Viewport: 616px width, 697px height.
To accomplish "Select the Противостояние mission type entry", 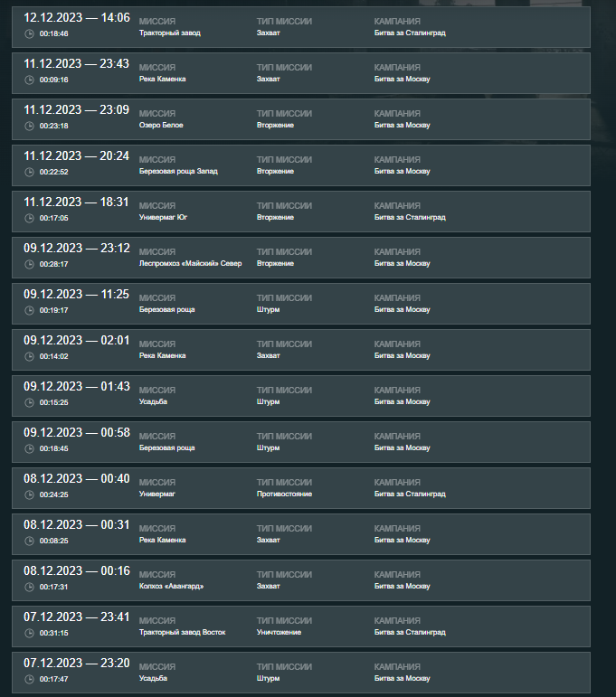I will pos(284,494).
